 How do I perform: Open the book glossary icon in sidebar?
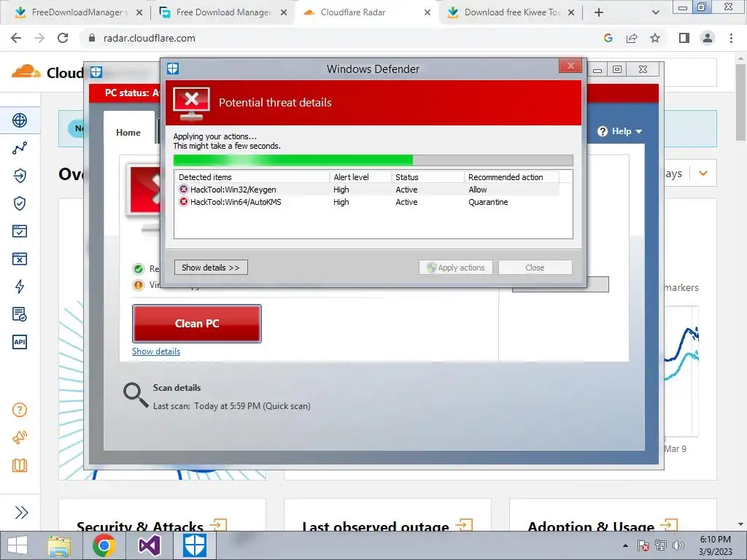click(x=20, y=465)
